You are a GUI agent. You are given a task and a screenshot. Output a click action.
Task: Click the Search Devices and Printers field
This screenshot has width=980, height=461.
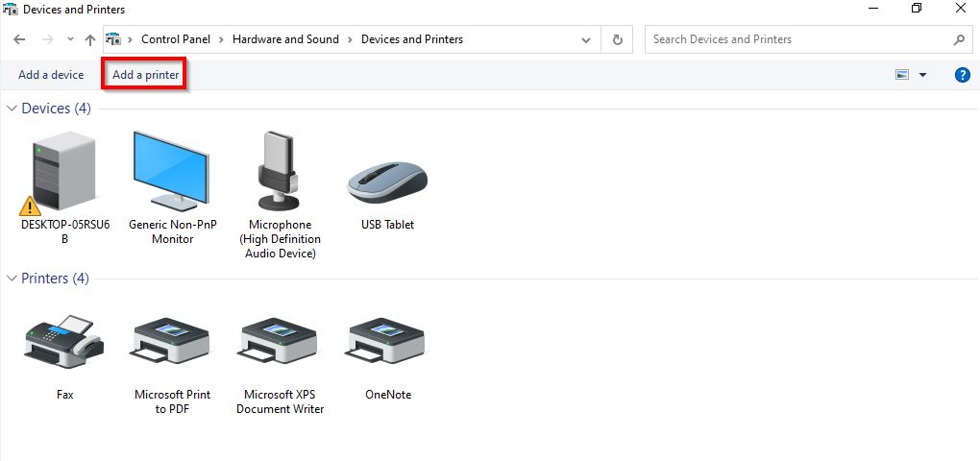[797, 39]
